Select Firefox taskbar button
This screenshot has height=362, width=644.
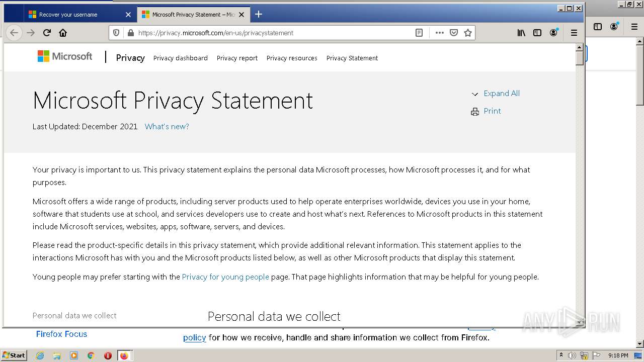124,355
